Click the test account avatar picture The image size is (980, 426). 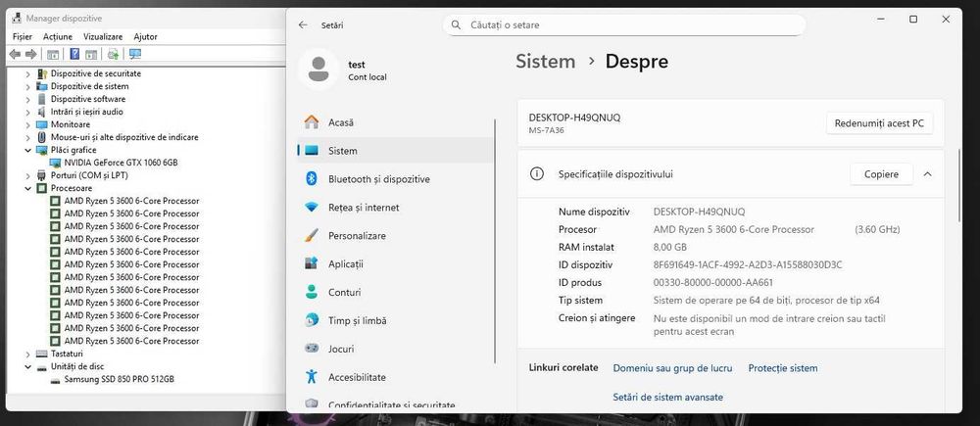(x=318, y=70)
